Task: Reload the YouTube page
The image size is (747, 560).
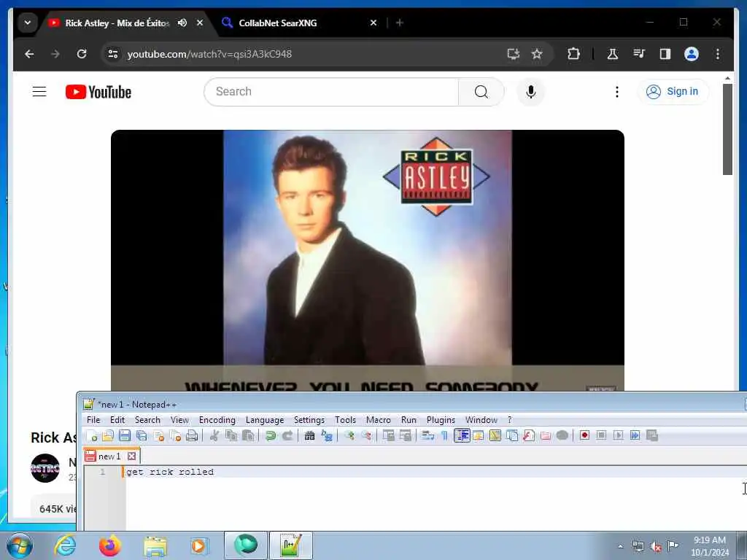Action: 82,54
